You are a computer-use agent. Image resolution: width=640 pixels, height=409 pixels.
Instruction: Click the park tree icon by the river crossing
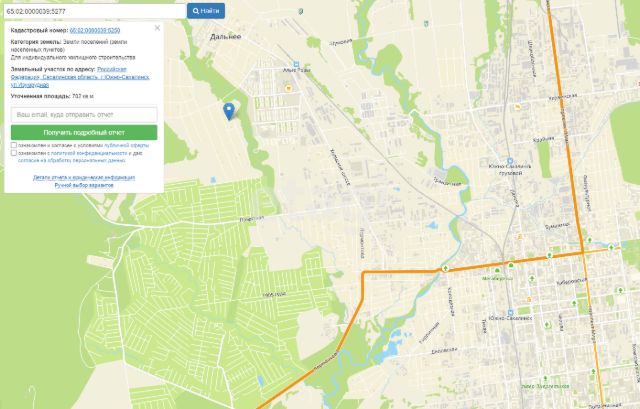[445, 269]
